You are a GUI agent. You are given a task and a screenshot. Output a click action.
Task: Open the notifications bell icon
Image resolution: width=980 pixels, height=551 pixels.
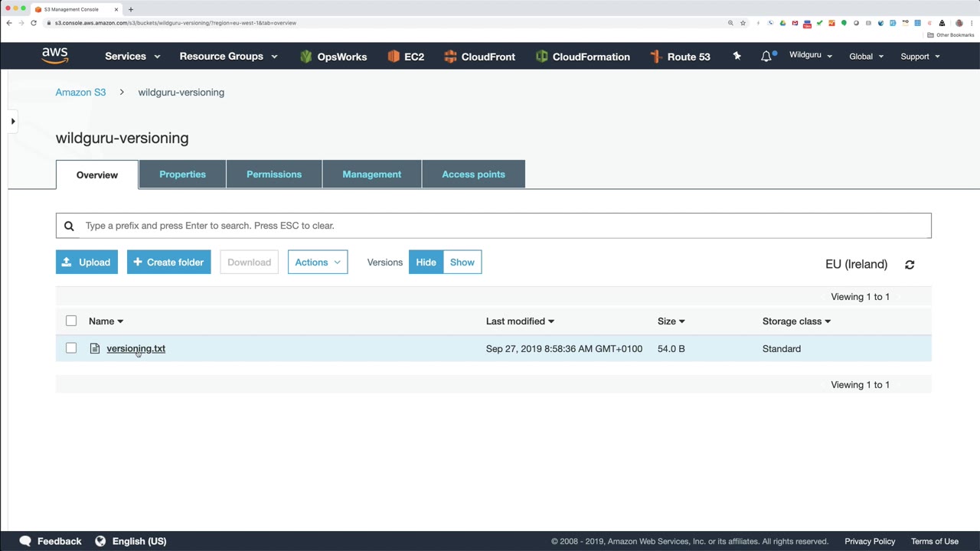tap(766, 57)
